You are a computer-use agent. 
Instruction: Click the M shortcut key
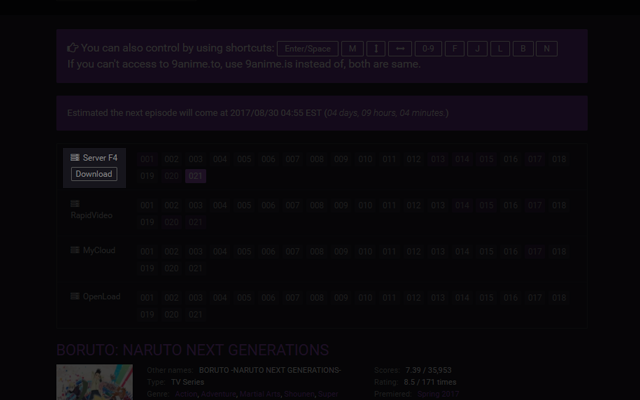[x=352, y=49]
